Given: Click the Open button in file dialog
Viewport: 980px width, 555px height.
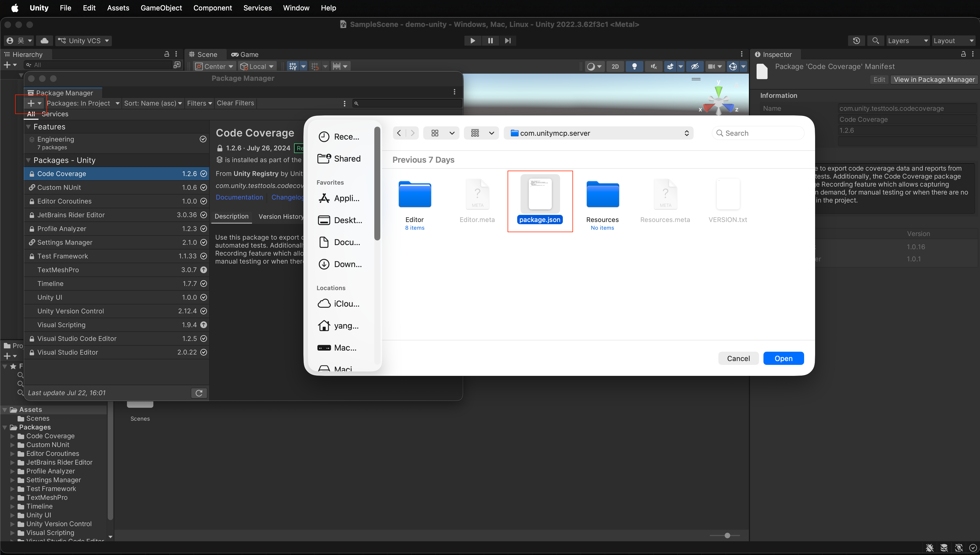Looking at the screenshot, I should click(783, 358).
